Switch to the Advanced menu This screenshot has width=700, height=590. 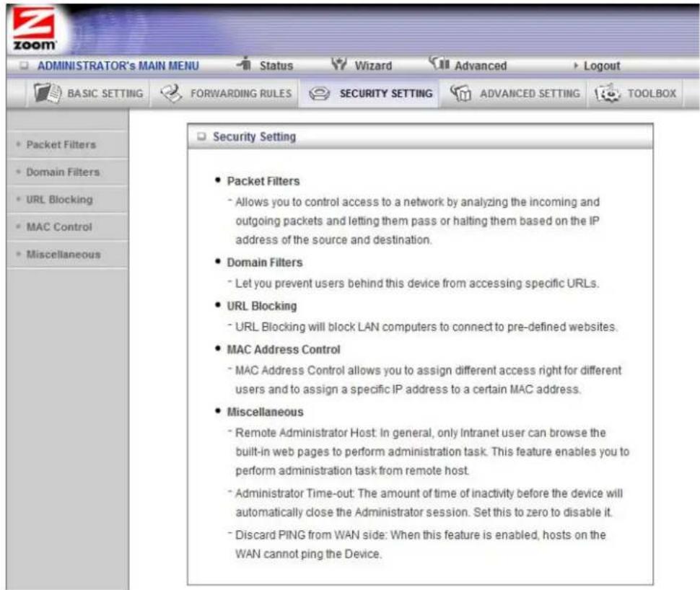pos(481,66)
